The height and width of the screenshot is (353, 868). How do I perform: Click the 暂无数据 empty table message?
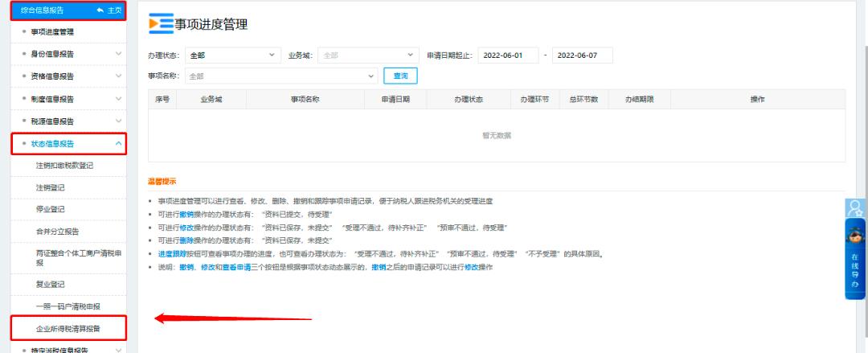click(497, 135)
